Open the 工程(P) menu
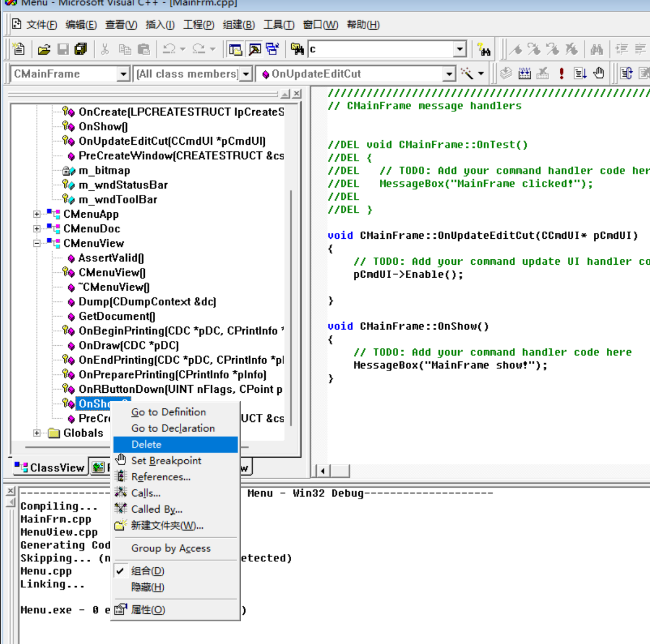The height and width of the screenshot is (644, 650). [199, 25]
